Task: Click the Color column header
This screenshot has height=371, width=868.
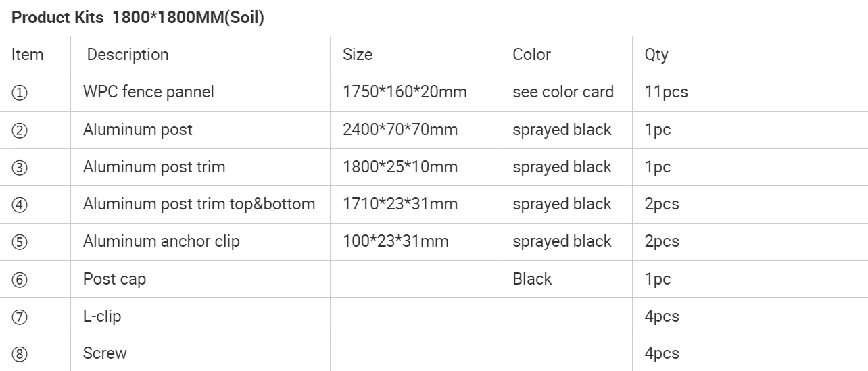Action: [531, 55]
